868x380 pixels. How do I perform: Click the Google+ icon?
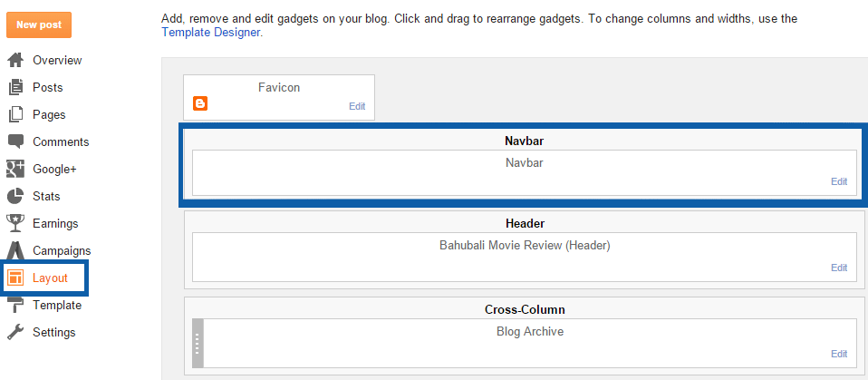point(14,169)
